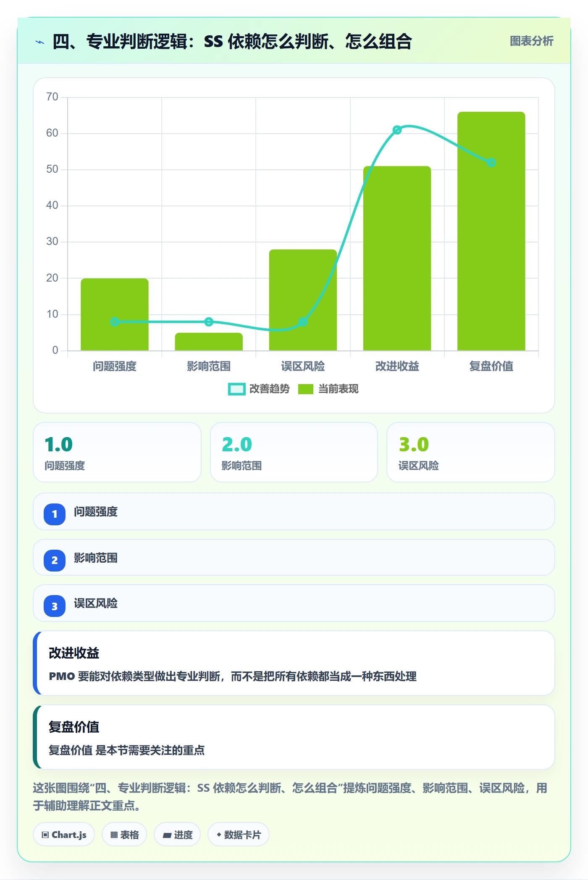Click the 3.0 误区风险 data card
The width and height of the screenshot is (588, 880).
(471, 452)
